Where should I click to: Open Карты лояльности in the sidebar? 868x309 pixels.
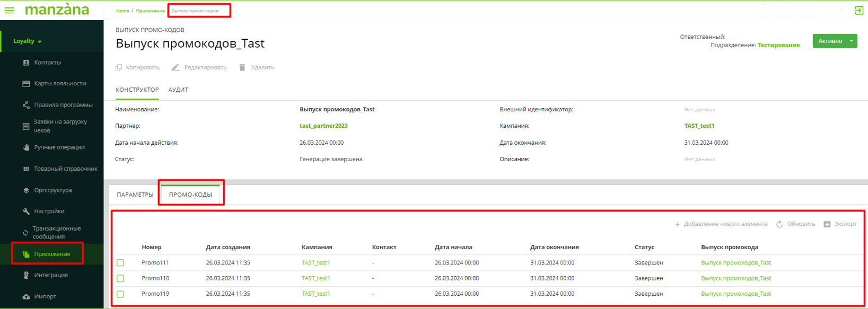pyautogui.click(x=59, y=84)
